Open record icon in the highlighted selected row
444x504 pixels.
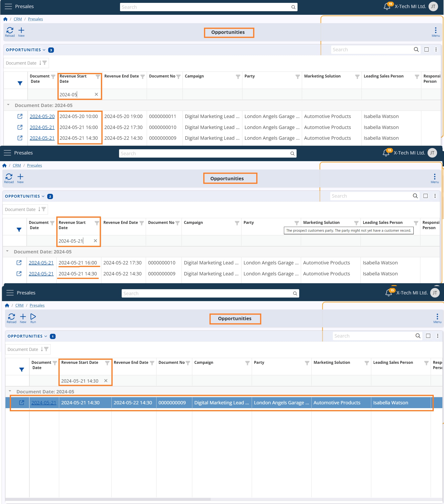click(22, 403)
